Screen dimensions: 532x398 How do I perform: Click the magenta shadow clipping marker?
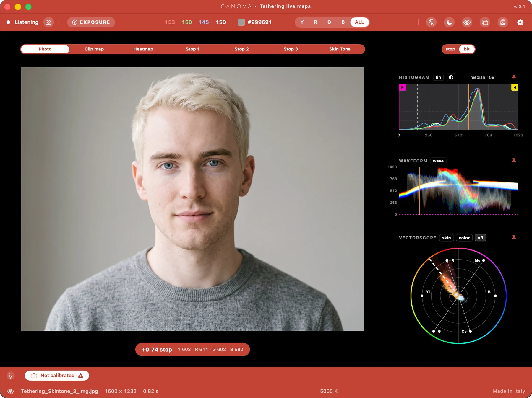tap(402, 87)
